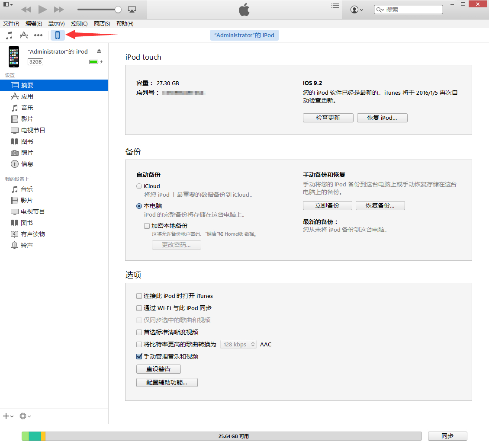Check 将比特率更高的歌曲转换为 option
The width and height of the screenshot is (489, 448).
click(139, 344)
